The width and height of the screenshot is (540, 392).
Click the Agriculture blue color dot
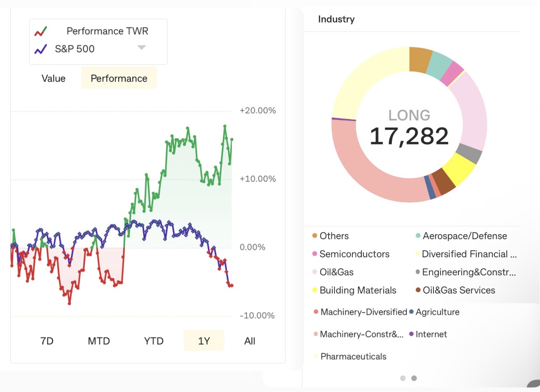click(x=411, y=312)
